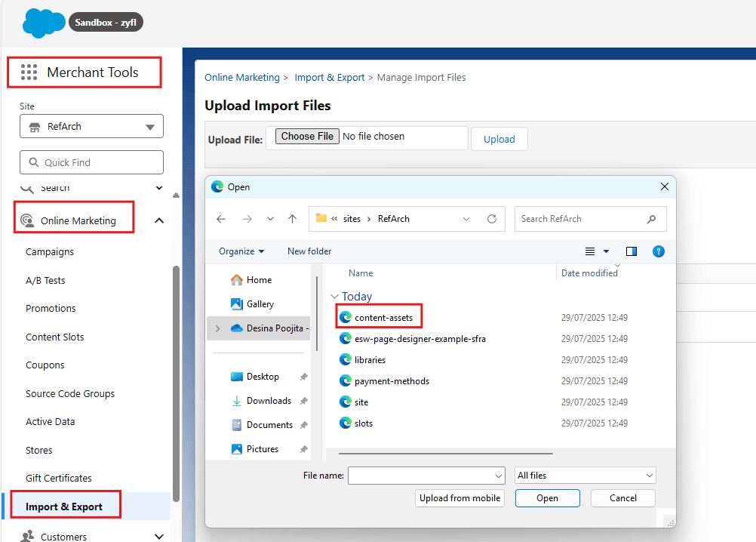Viewport: 756px width, 542px height.
Task: Click the Quick Find search field
Action: (91, 162)
